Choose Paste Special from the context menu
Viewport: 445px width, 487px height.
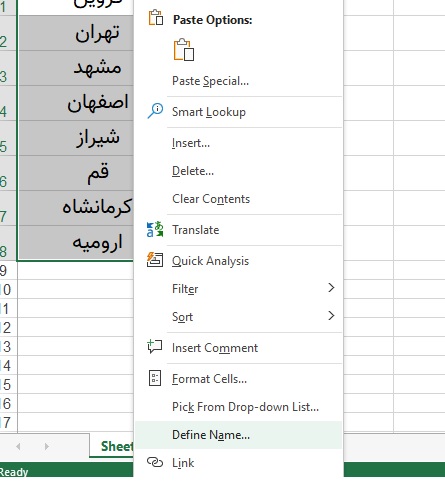238,81
